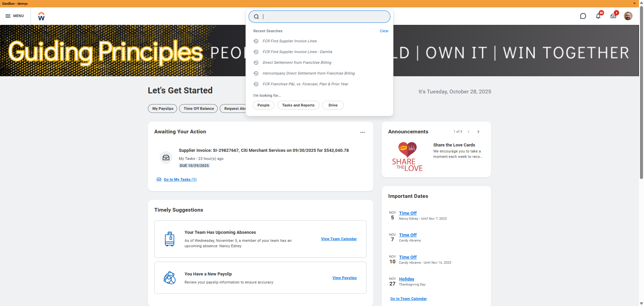Select the People search category

coord(263,105)
